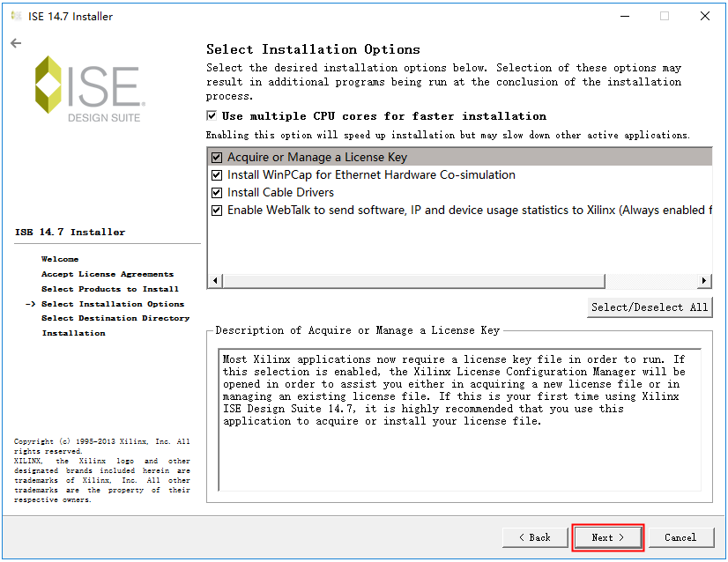Uncheck the Install Cable Drivers option
The height and width of the screenshot is (562, 728).
[x=217, y=193]
